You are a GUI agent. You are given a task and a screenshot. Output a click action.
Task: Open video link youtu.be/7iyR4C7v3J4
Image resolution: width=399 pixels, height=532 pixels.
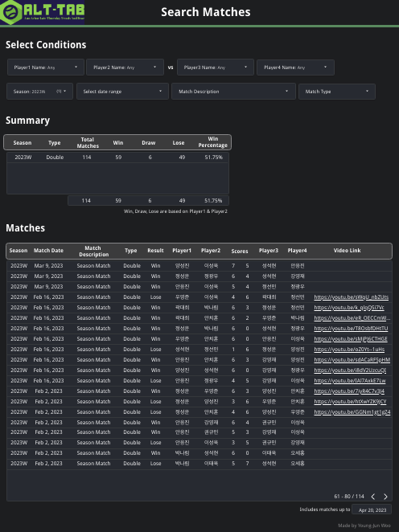point(349,391)
